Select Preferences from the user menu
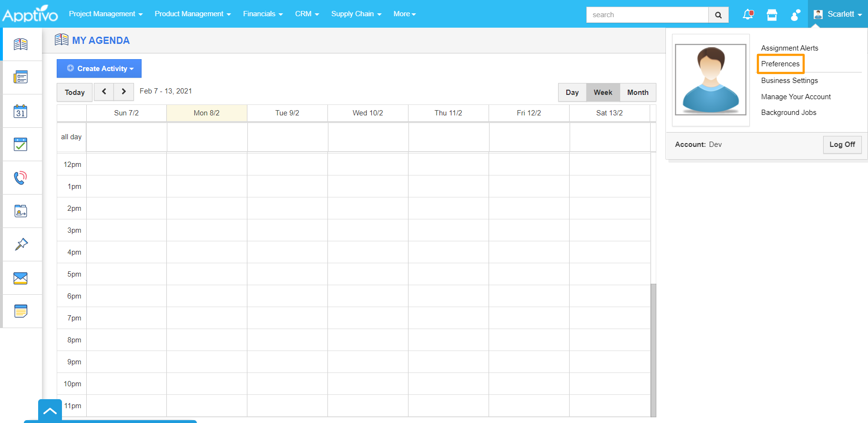 780,64
